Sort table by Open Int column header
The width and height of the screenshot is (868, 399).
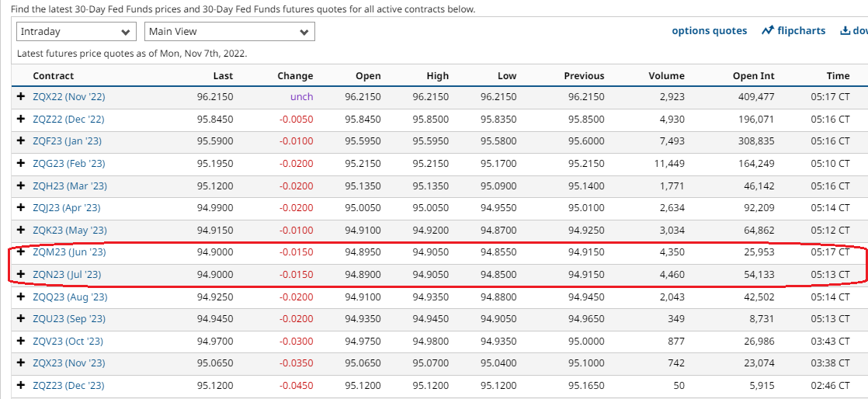click(753, 76)
